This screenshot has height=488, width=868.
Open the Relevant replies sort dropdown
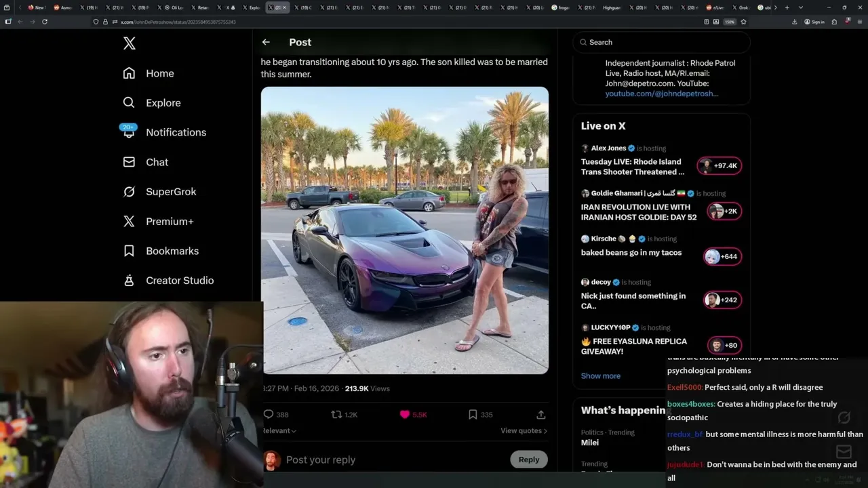(279, 430)
